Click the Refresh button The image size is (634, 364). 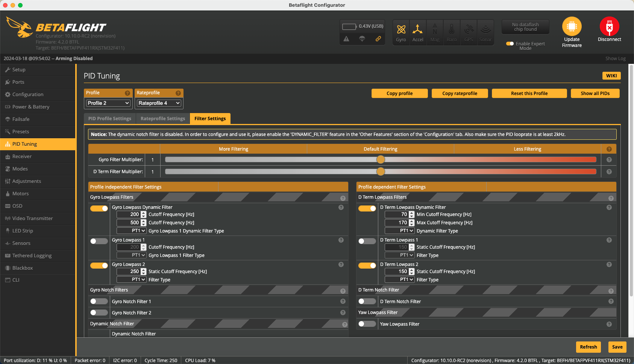pos(588,347)
